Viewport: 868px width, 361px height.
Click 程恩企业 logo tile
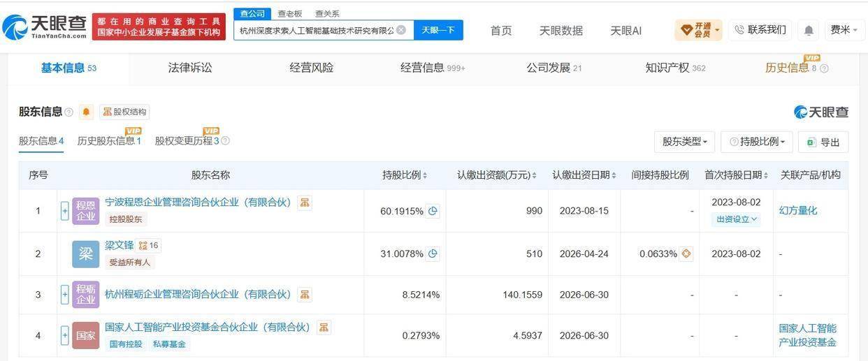pos(86,211)
